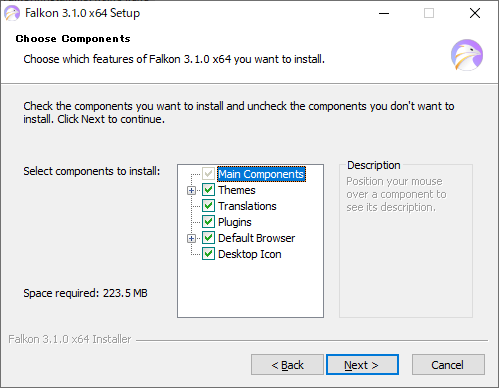Expand the Themes tree node
Viewport: 499px width, 388px height.
coord(191,190)
